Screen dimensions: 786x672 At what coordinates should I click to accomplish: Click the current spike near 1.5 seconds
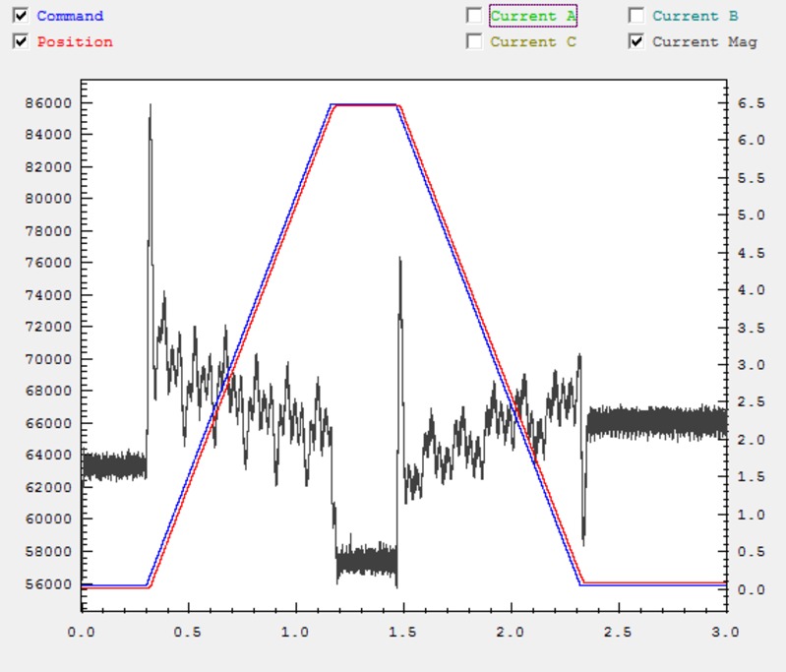point(399,261)
